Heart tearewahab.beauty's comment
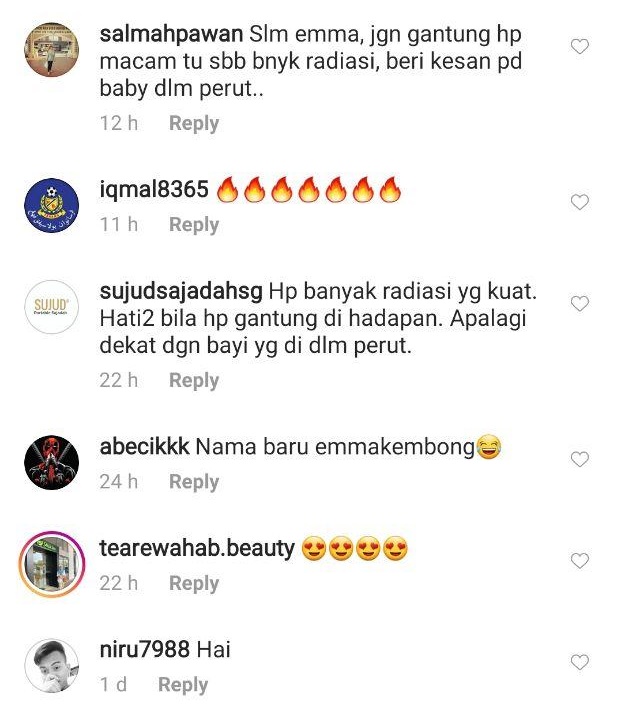This screenshot has width=623, height=704. click(579, 561)
